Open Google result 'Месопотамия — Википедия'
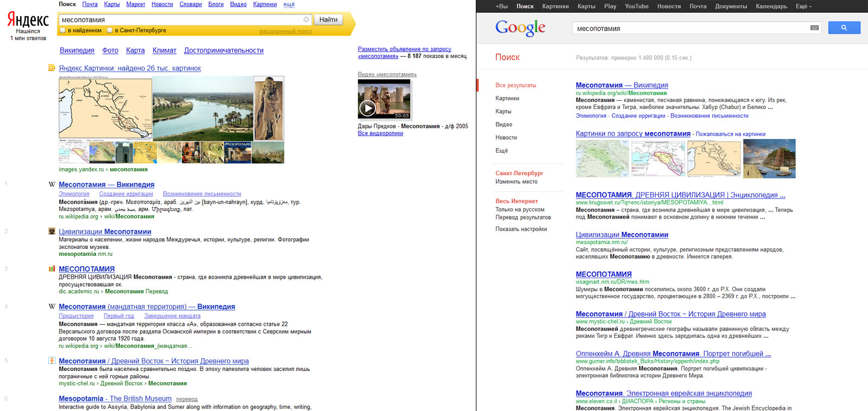 pyautogui.click(x=622, y=85)
